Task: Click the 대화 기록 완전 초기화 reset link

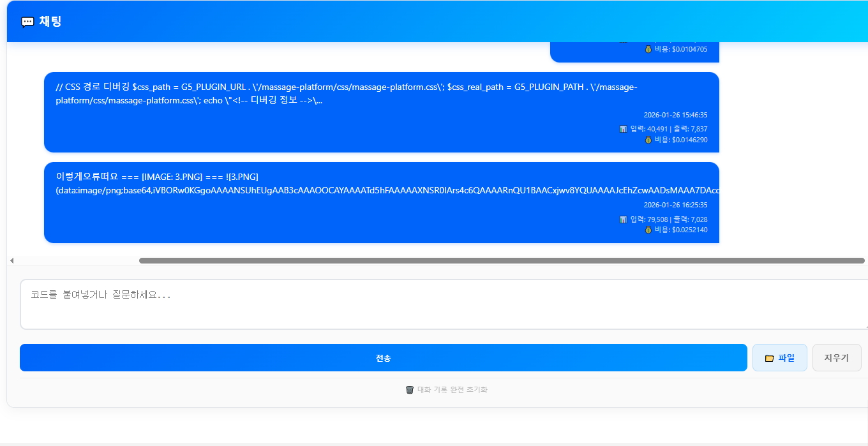Action: point(452,390)
